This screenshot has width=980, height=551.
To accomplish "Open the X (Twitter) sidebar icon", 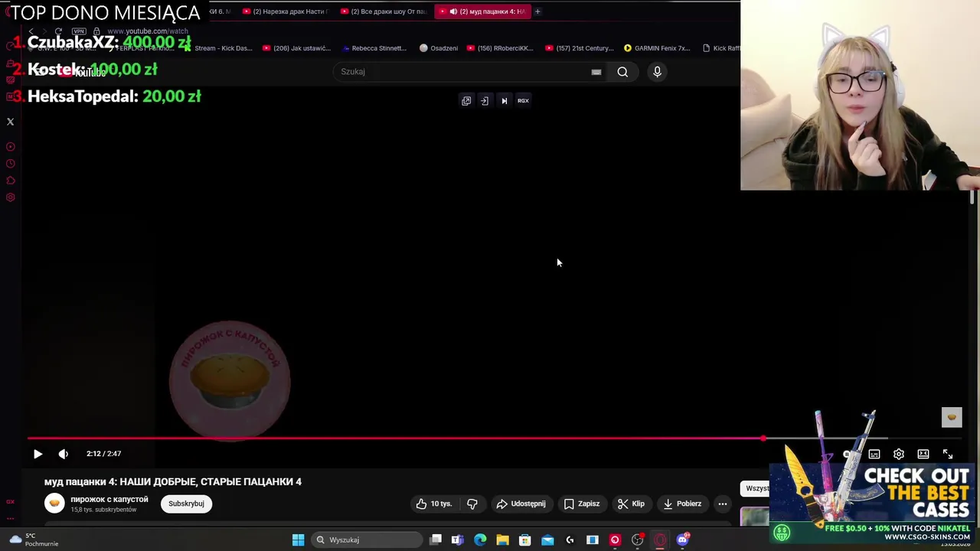I will pos(11,122).
